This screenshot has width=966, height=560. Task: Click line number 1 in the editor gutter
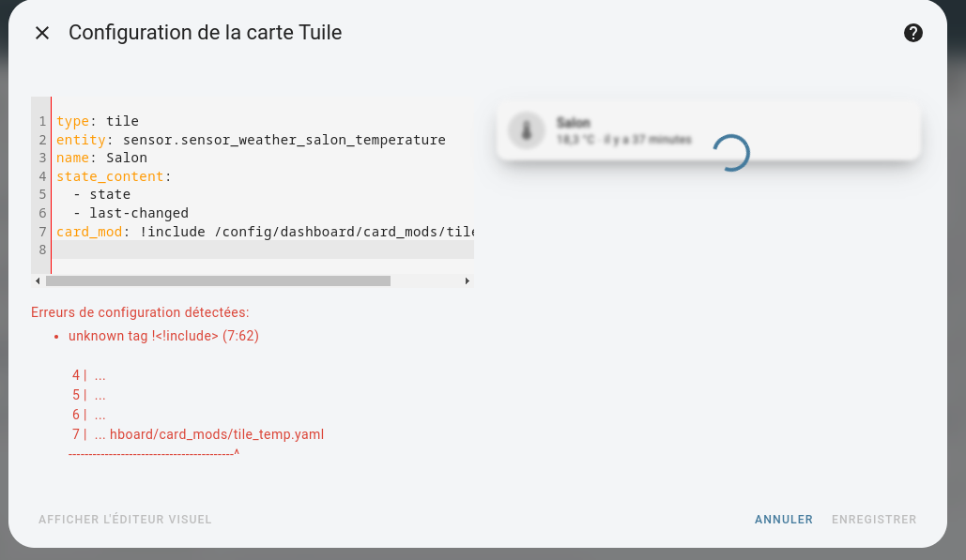pos(42,121)
